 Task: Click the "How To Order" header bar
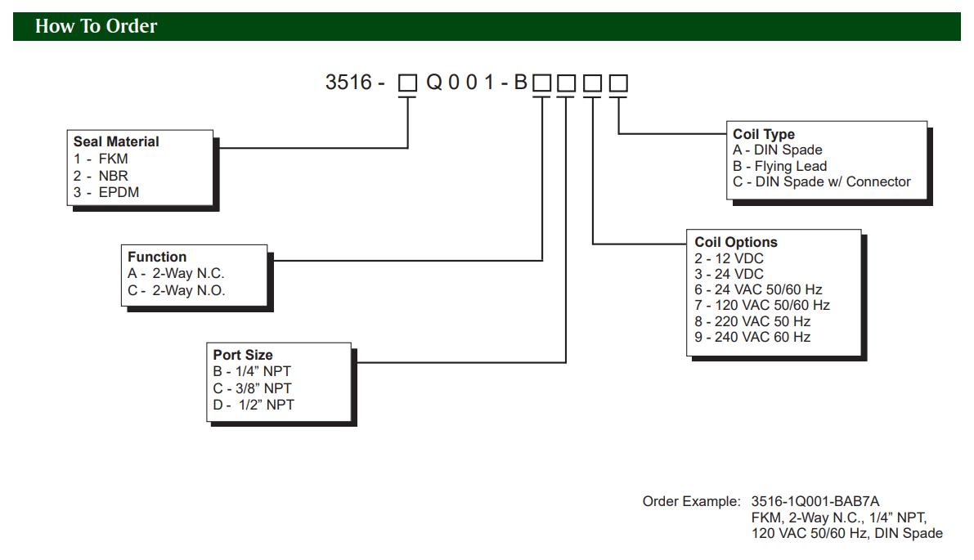487,26
